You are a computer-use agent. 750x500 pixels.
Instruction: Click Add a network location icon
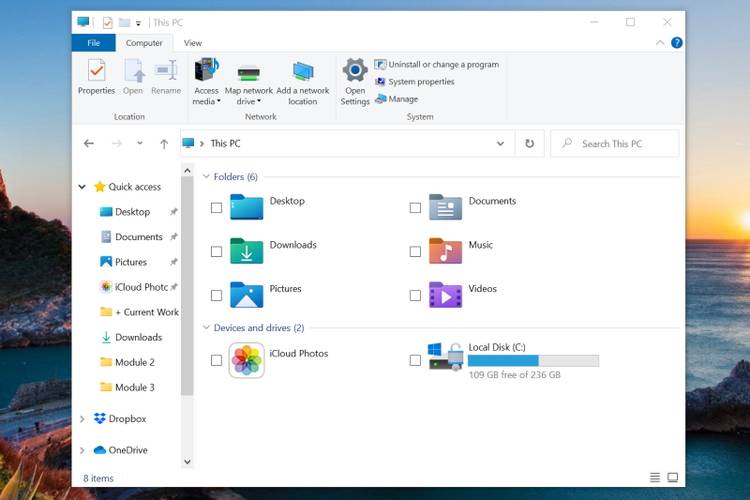[x=303, y=71]
